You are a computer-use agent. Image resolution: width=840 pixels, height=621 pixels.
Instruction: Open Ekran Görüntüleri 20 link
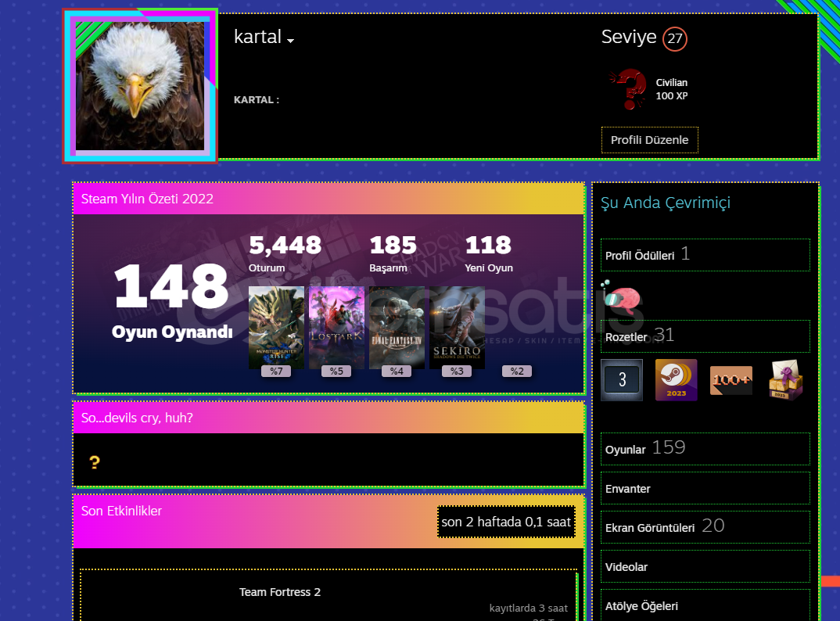tap(705, 527)
